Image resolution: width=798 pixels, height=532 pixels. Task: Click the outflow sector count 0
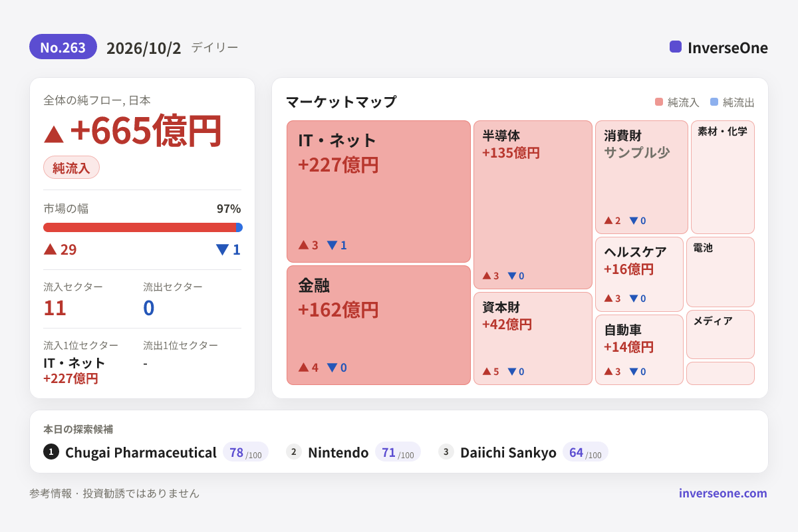click(x=149, y=308)
